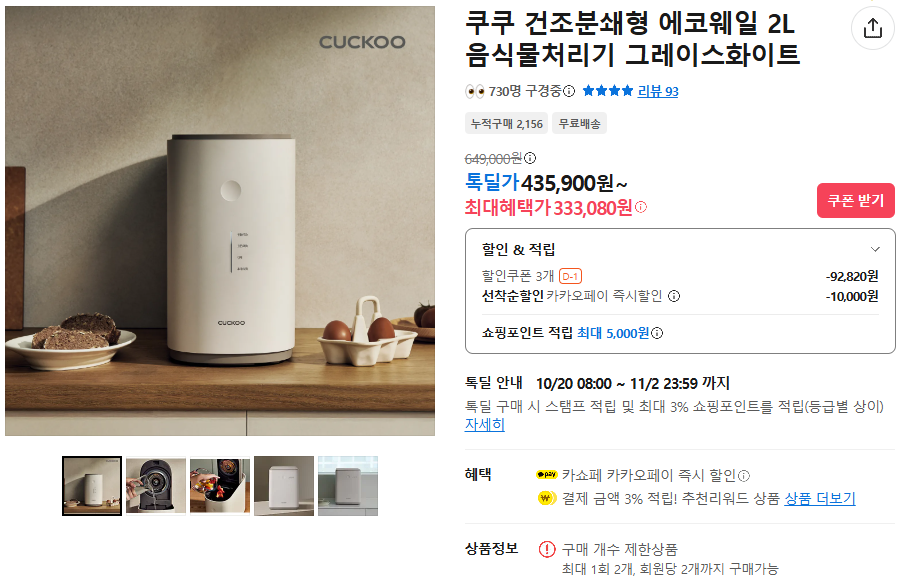Open the 자세히 details link
Viewport: 907px width, 587px height.
485,424
